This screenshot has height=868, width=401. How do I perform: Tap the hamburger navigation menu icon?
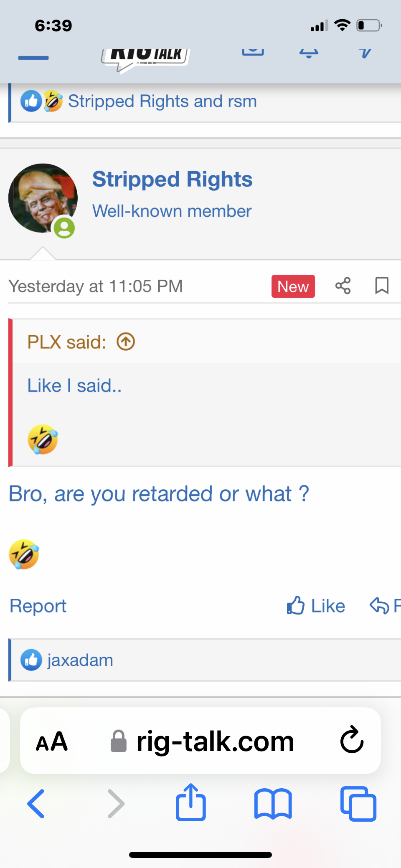tap(33, 56)
